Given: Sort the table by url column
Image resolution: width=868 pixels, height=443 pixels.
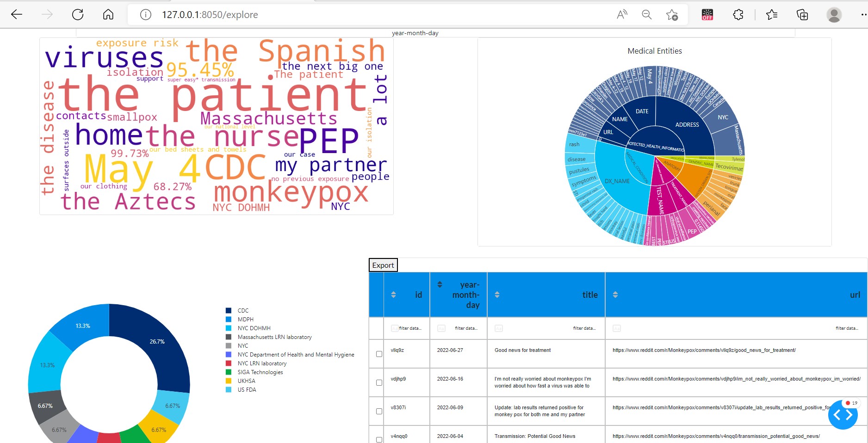Looking at the screenshot, I should pos(615,295).
